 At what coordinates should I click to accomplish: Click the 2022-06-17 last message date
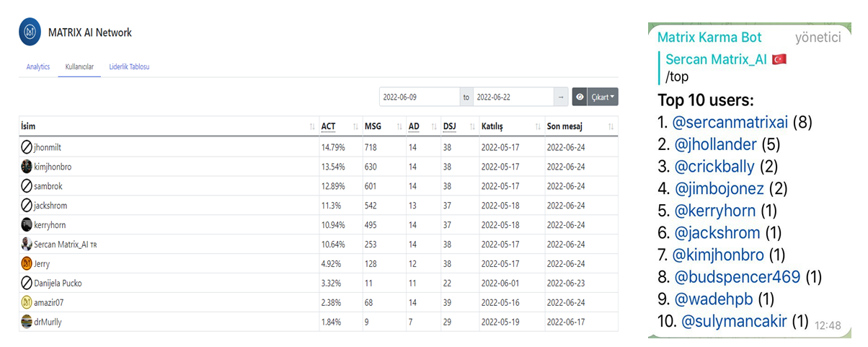pos(564,322)
